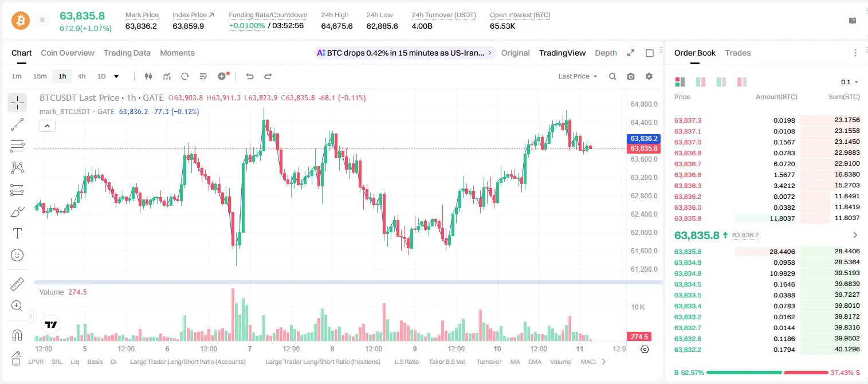Add BTC to favorites with star
This screenshot has width=868, height=384.
[42, 20]
